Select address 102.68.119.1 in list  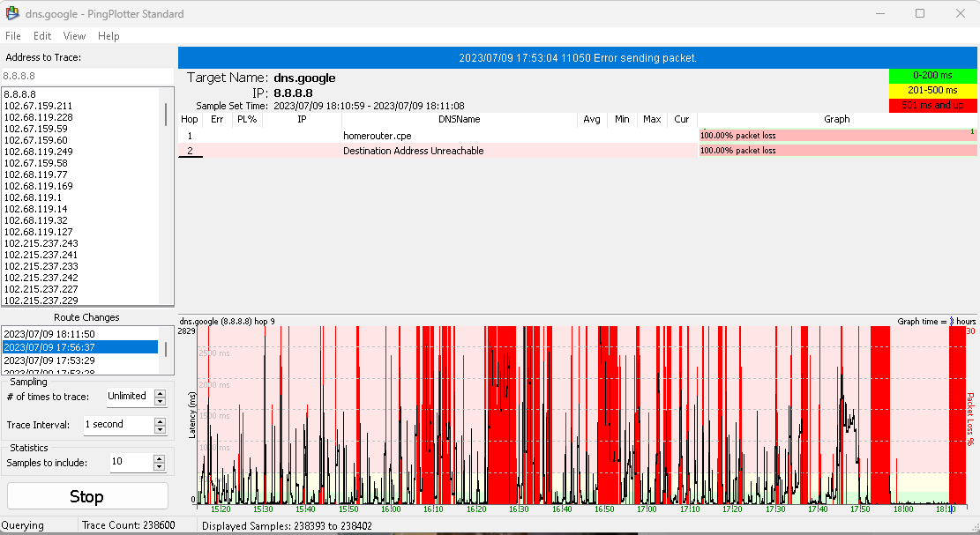(33, 197)
